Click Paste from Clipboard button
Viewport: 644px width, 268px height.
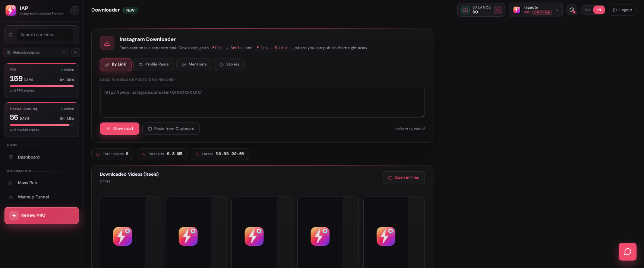171,128
